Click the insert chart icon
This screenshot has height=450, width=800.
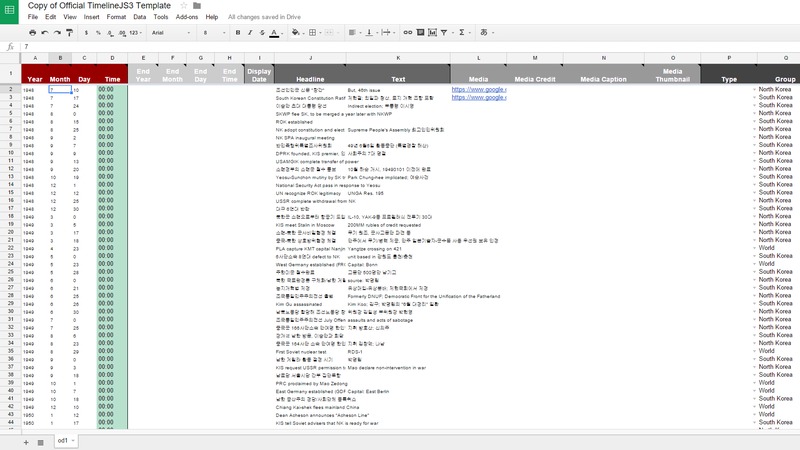433,33
